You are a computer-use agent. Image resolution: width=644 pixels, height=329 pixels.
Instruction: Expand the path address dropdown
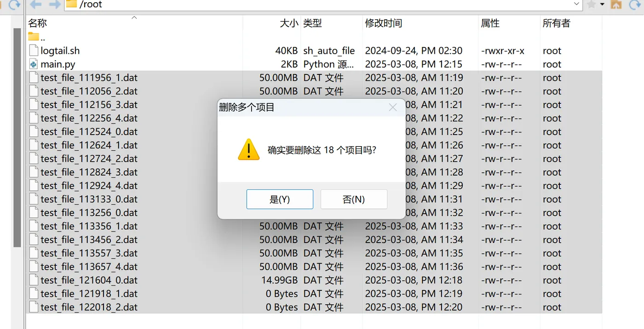pos(577,4)
